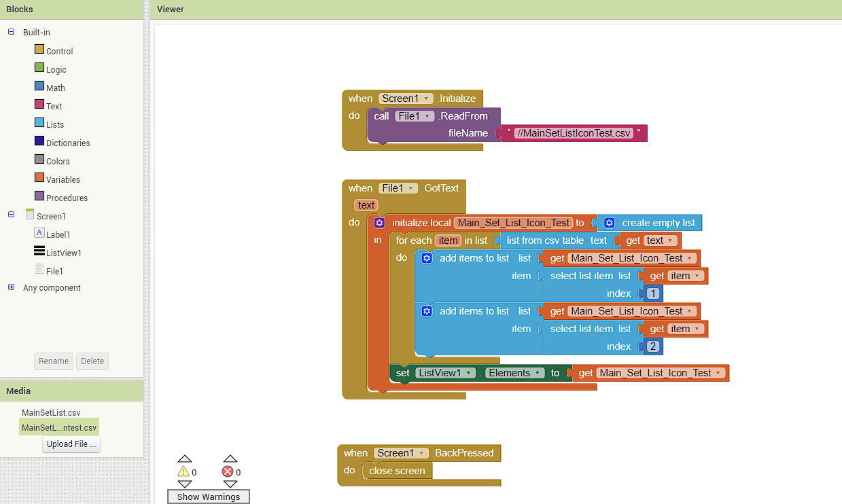Click Show Warnings button
842x504 pixels.
tap(209, 497)
